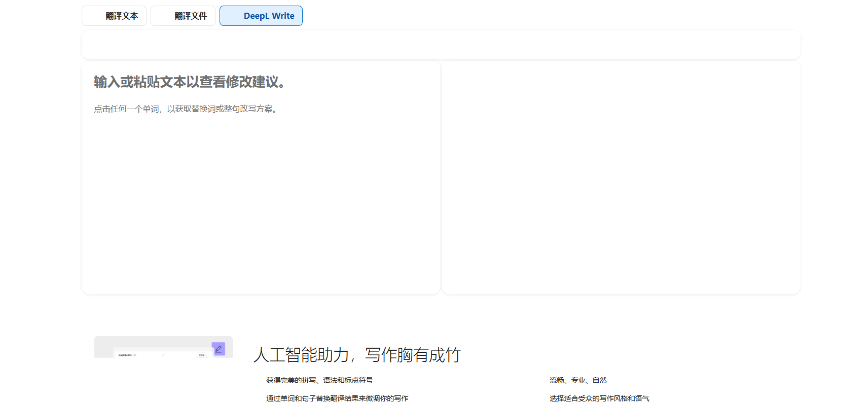868x403 pixels.
Task: Switch to the 翻译文件 tab
Action: (x=183, y=16)
